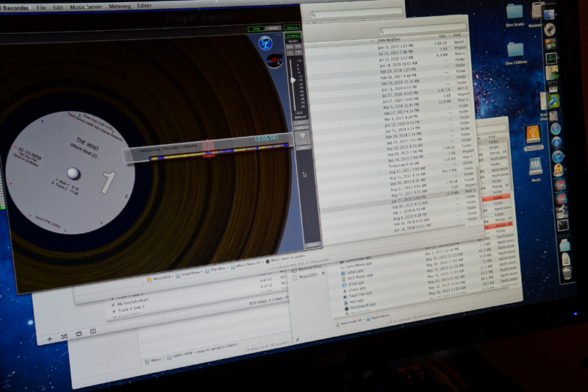Select Mail.app in Applications list
The width and height of the screenshot is (588, 392).
[353, 302]
